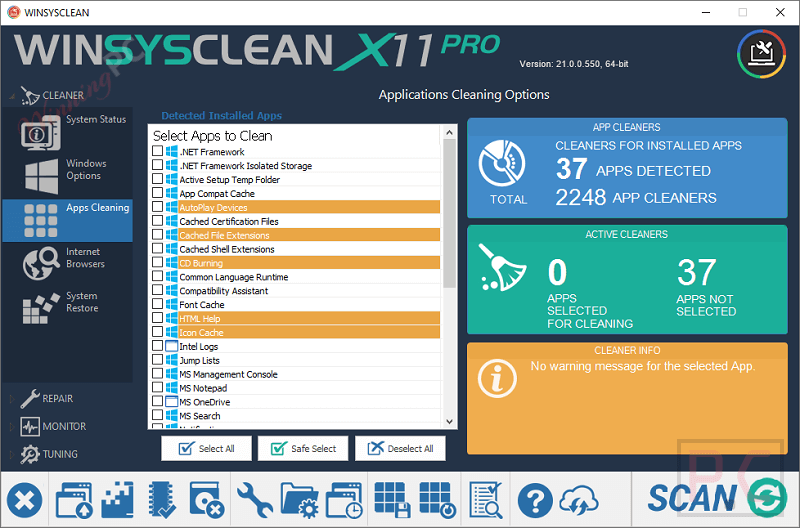Open Windows Options section

[67, 175]
